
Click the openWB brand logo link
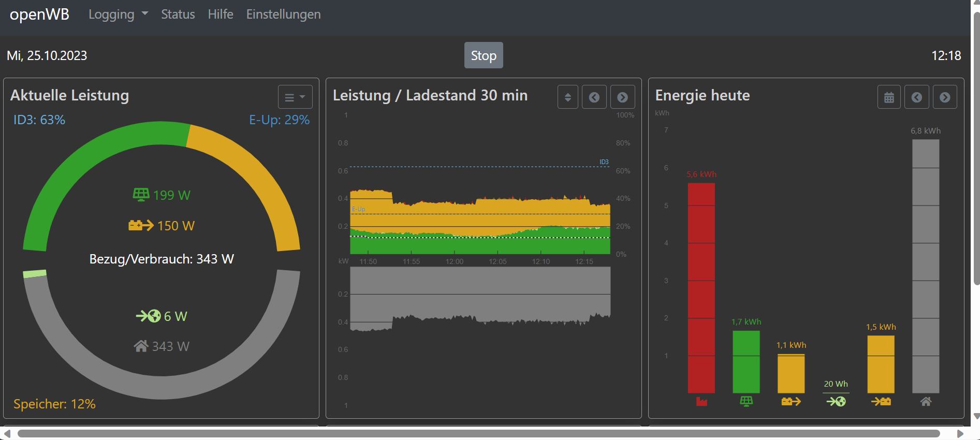coord(39,14)
